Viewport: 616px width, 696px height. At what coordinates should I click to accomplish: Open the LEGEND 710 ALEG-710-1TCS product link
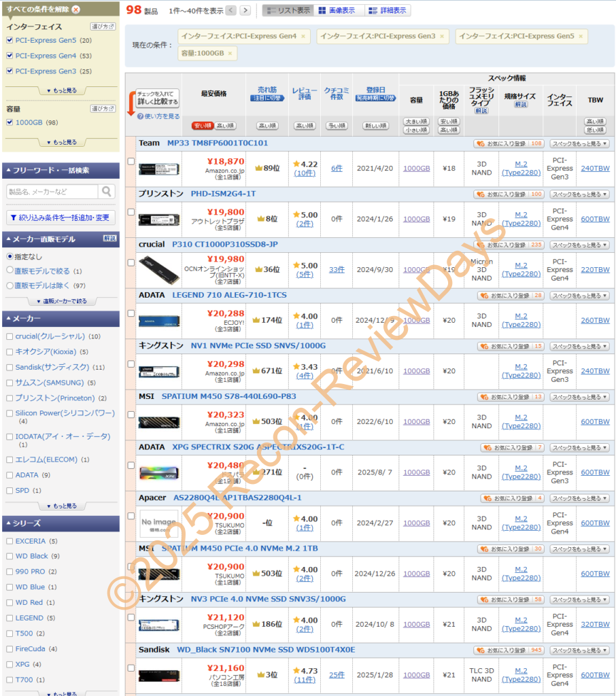(x=229, y=295)
